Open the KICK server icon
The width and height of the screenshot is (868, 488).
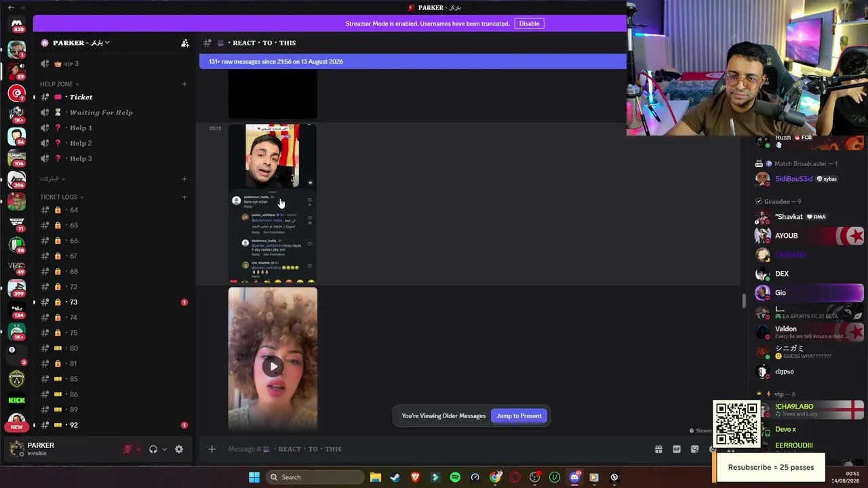(x=17, y=400)
